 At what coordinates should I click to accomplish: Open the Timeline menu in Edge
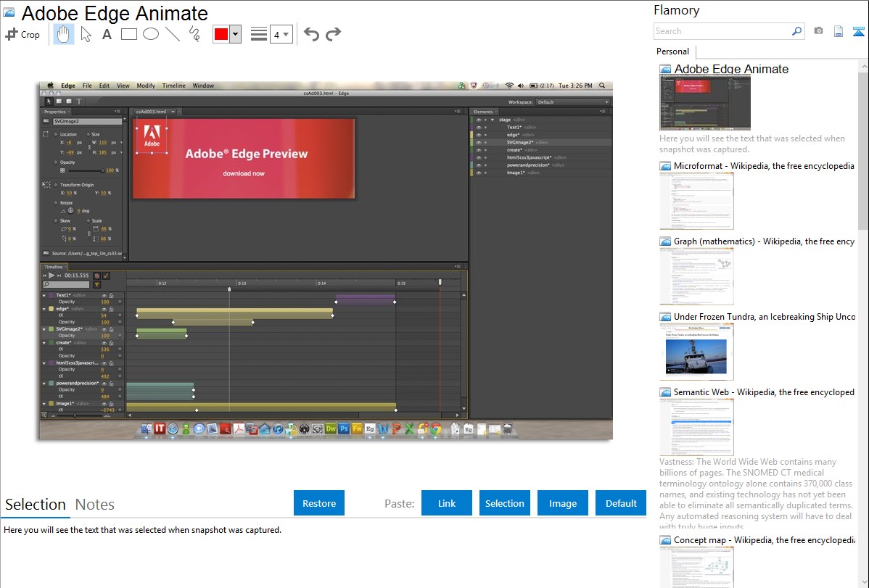[x=173, y=86]
